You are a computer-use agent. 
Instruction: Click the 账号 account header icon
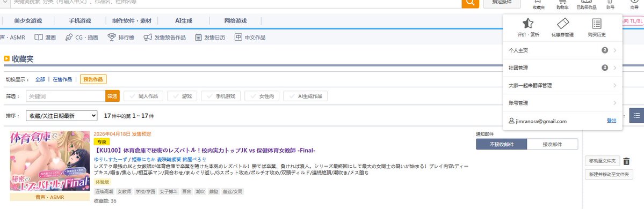pos(610,4)
